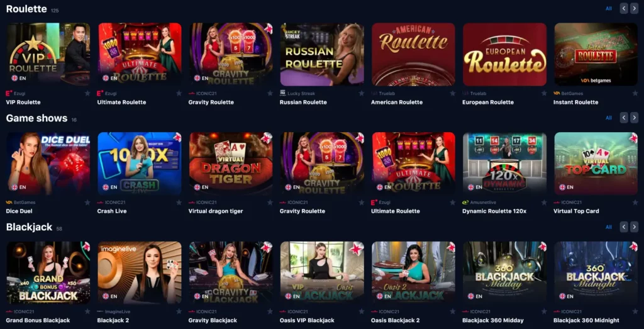Screen dimensions: 644x329
Task: Click the BetGames logo under Instant Roulette
Action: coord(557,94)
